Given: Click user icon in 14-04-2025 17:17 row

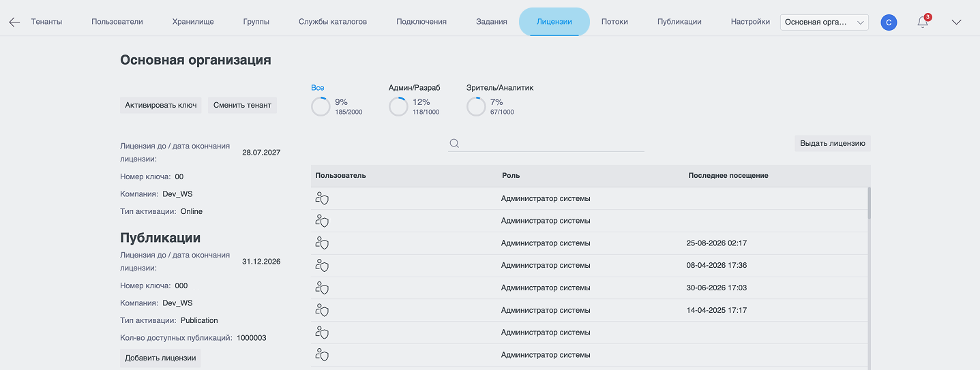Looking at the screenshot, I should point(322,310).
